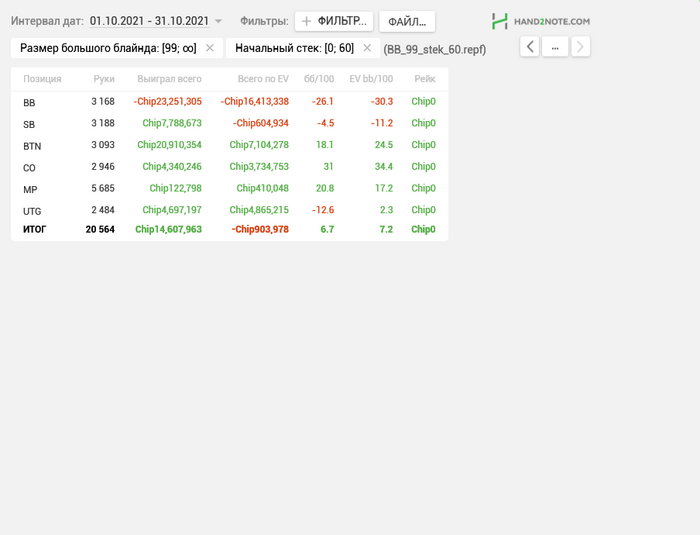Open the ФАЙЛ button

click(x=407, y=21)
